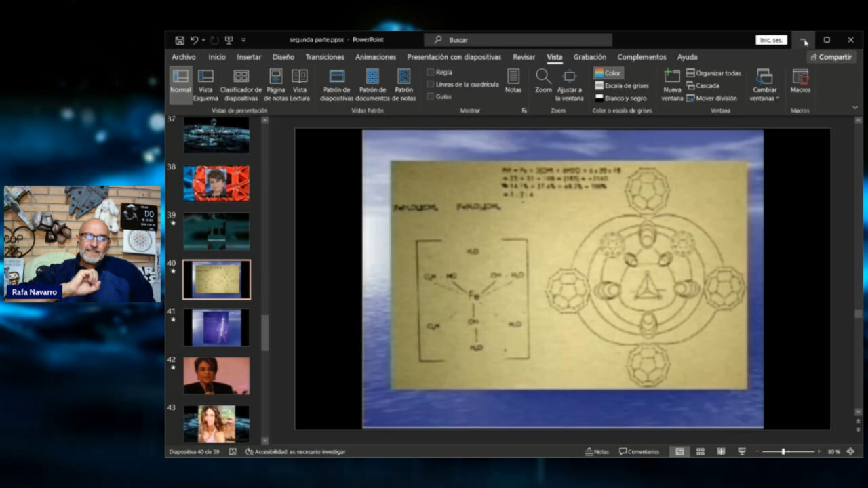The image size is (868, 488).
Task: Open a Nueva ventana
Action: click(672, 85)
